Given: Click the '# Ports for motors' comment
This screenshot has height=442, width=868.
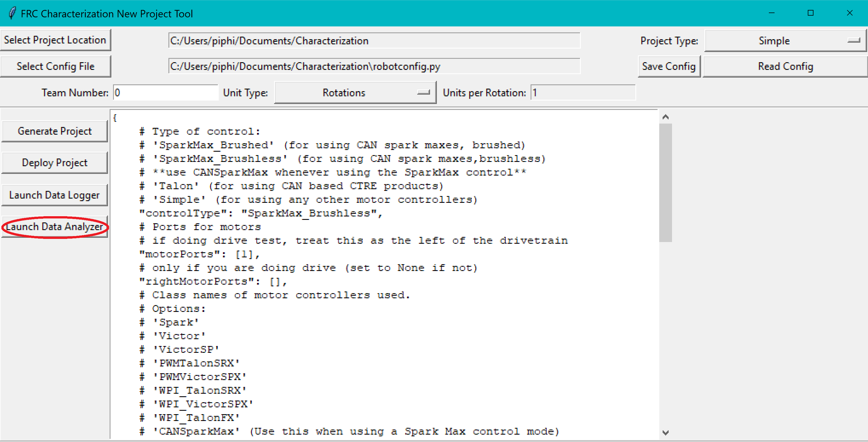Looking at the screenshot, I should pos(200,227).
